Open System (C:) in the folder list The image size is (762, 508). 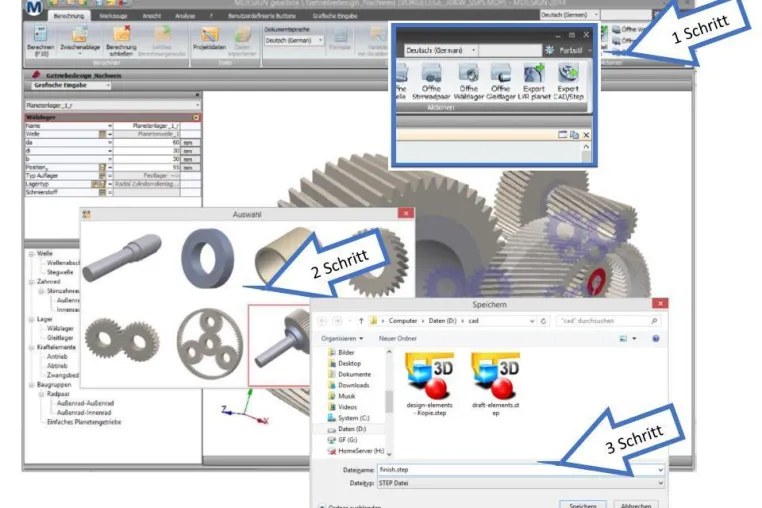(348, 418)
